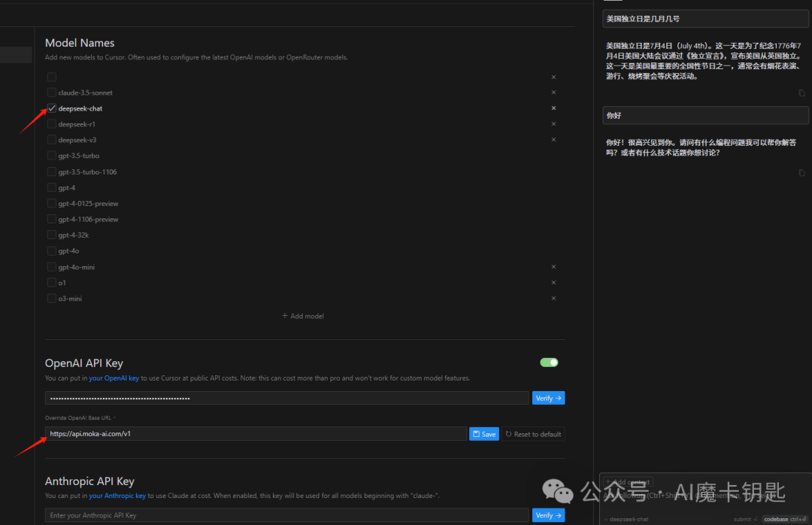This screenshot has height=525, width=812.
Task: Remove the claude-3.5-sonnet model entry
Action: tap(553, 93)
